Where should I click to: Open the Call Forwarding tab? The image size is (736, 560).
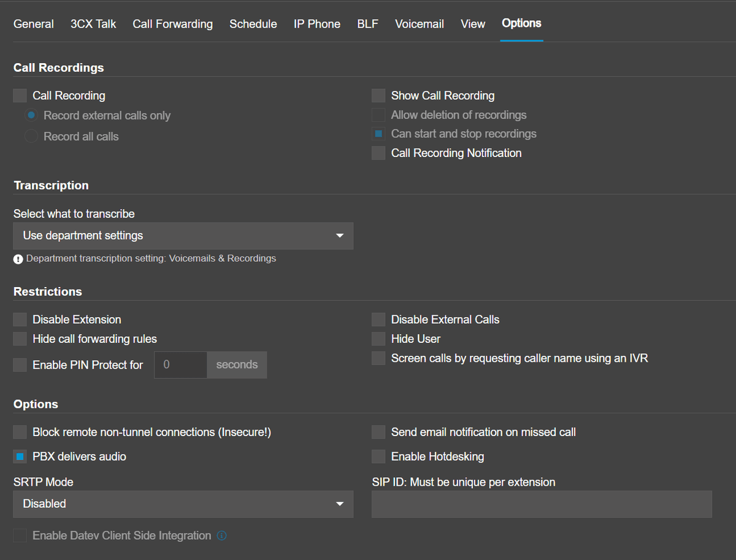[172, 24]
